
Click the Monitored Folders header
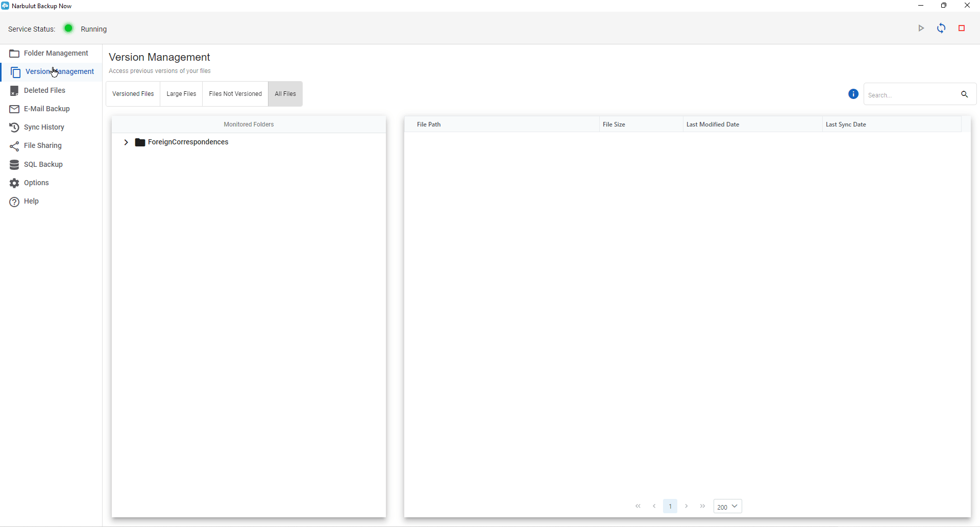[249, 124]
